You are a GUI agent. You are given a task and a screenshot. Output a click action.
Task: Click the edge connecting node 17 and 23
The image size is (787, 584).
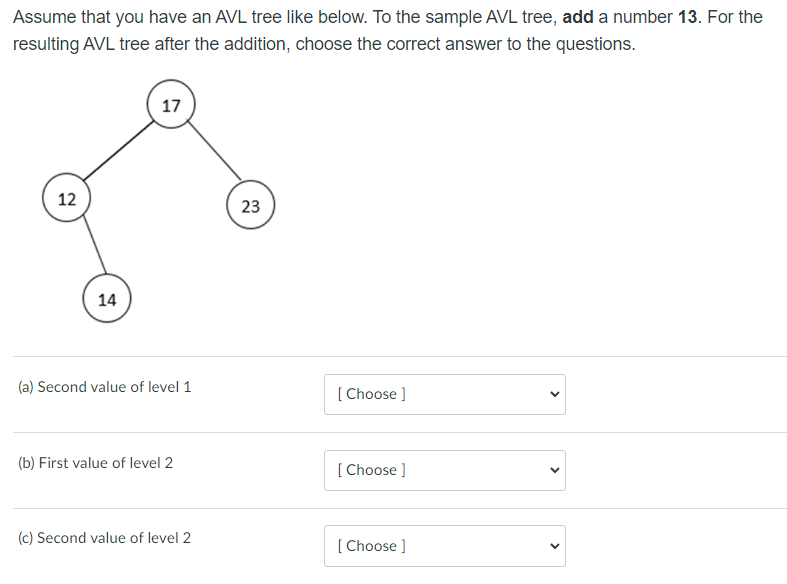coord(214,150)
